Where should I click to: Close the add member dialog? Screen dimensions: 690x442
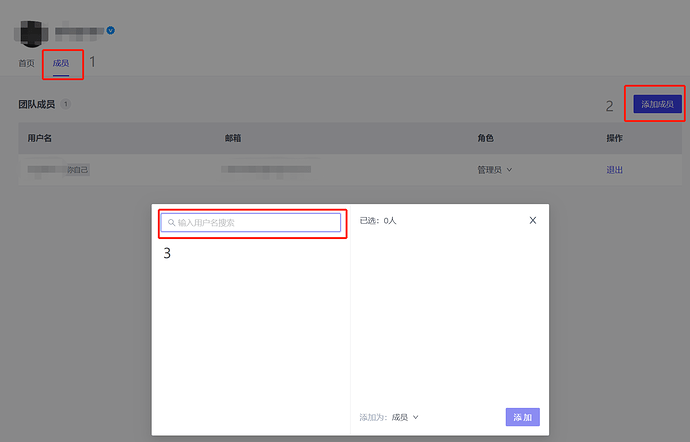coord(532,220)
